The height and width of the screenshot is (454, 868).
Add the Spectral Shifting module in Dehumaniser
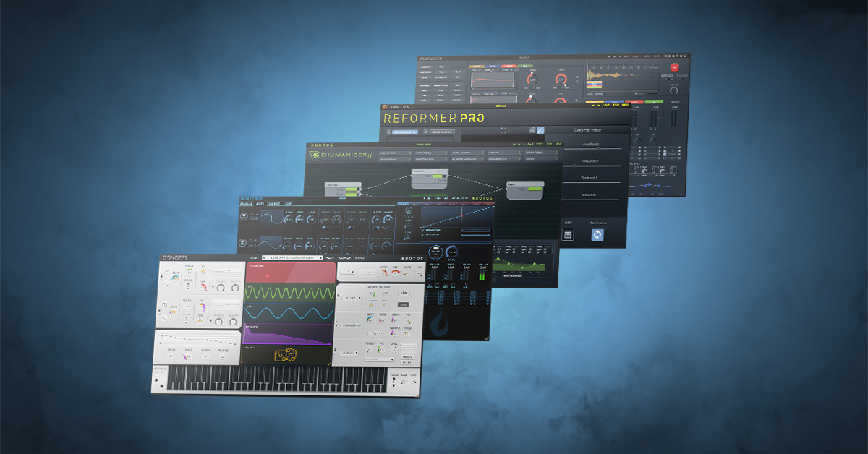(x=503, y=159)
